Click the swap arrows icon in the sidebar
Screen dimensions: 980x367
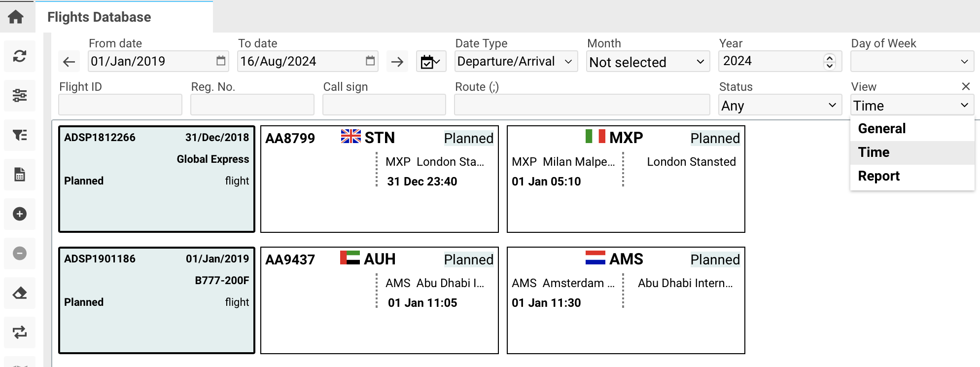(x=20, y=332)
